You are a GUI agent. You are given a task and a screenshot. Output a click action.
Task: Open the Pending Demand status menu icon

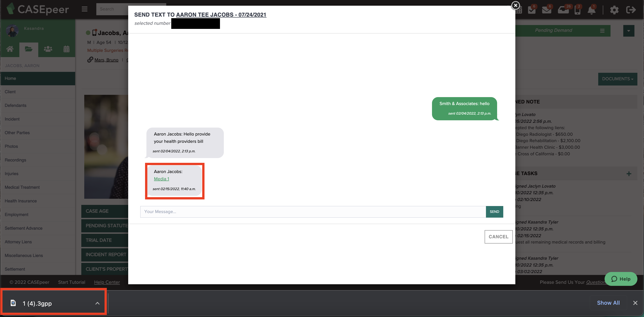click(602, 30)
